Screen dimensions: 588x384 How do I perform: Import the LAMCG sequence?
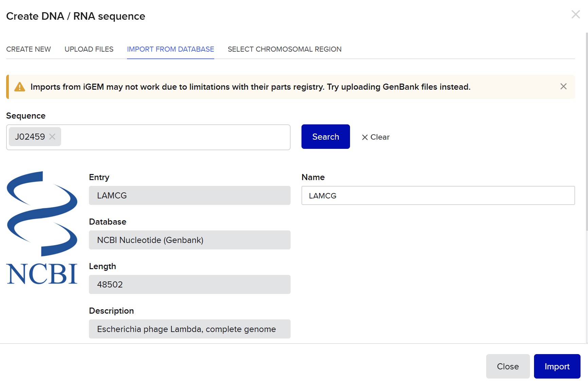557,366
